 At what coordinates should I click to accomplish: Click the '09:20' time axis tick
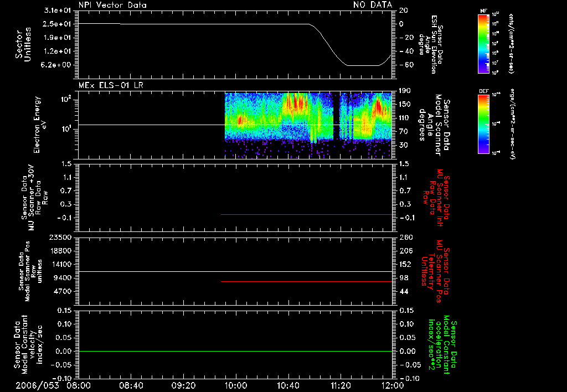pos(183,385)
